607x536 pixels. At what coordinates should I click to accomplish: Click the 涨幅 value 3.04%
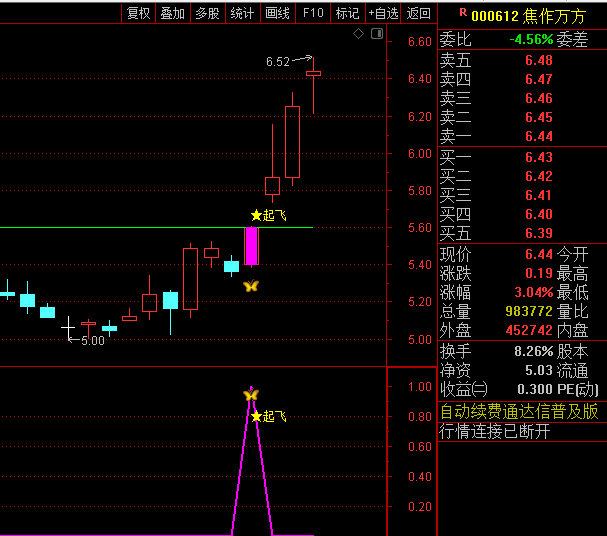533,292
